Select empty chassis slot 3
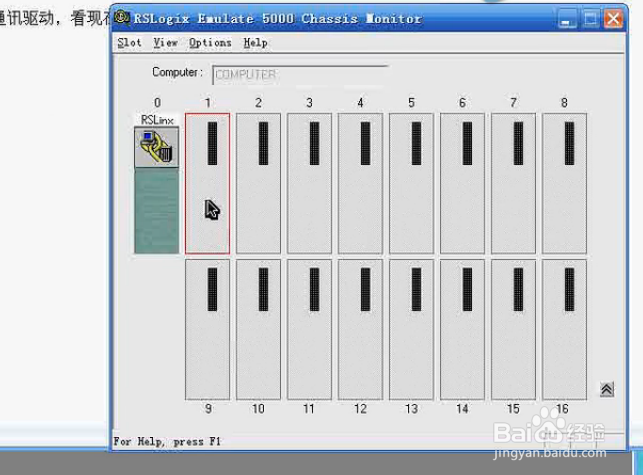Image resolution: width=643 pixels, height=475 pixels. [x=309, y=183]
